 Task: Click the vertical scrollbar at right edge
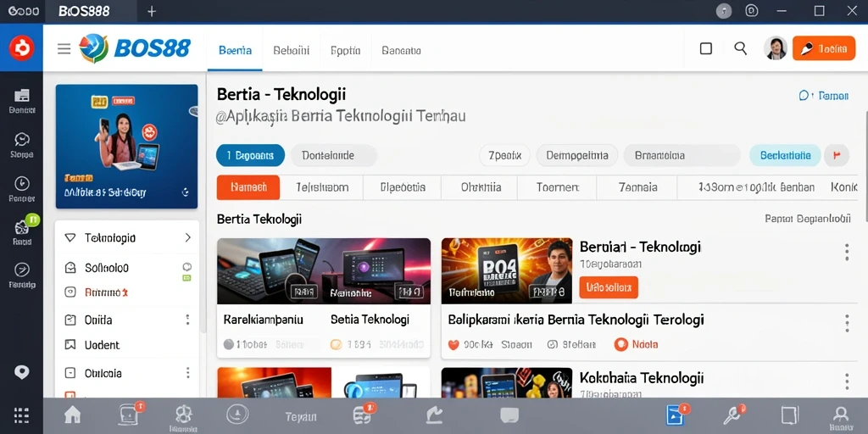coord(865,166)
